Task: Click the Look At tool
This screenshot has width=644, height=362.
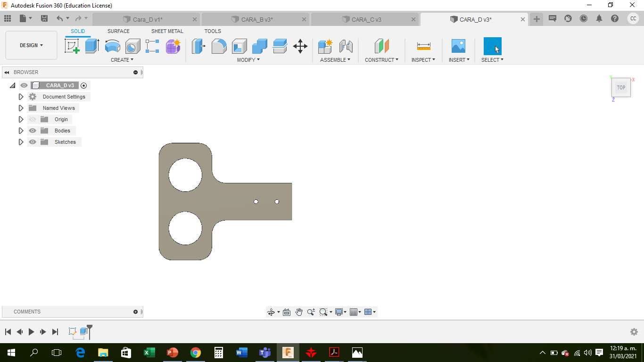Action: tap(287, 312)
